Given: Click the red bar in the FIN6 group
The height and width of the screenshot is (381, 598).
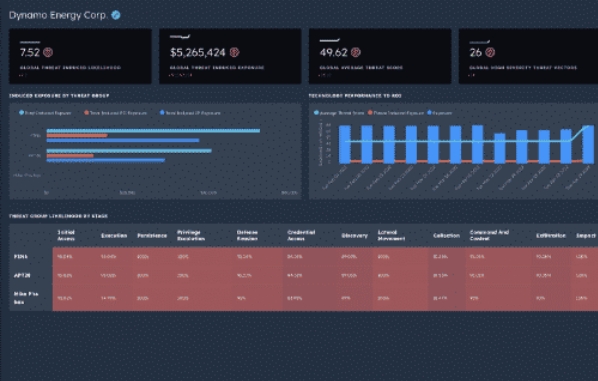Looking at the screenshot, I should [77, 135].
